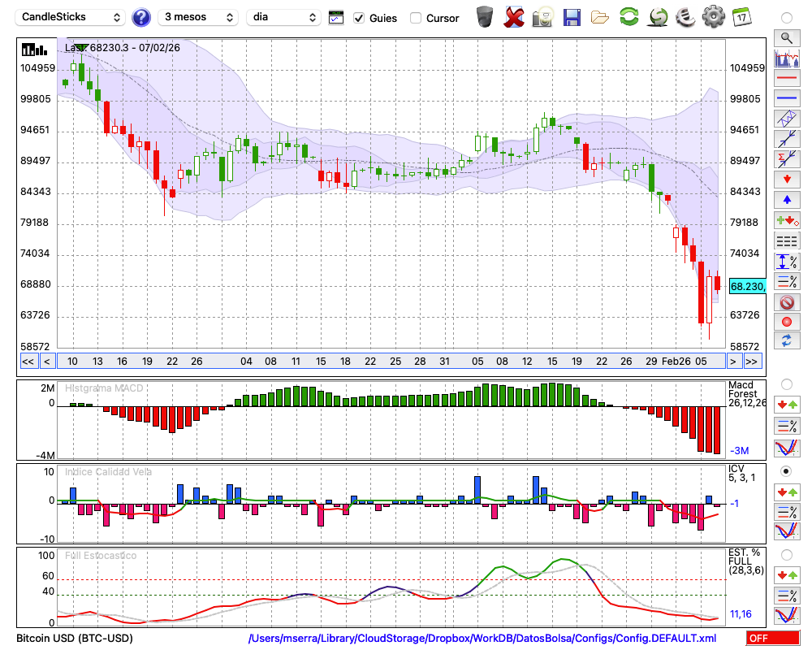Click the red X remove icon
812x650 pixels.
click(x=514, y=17)
